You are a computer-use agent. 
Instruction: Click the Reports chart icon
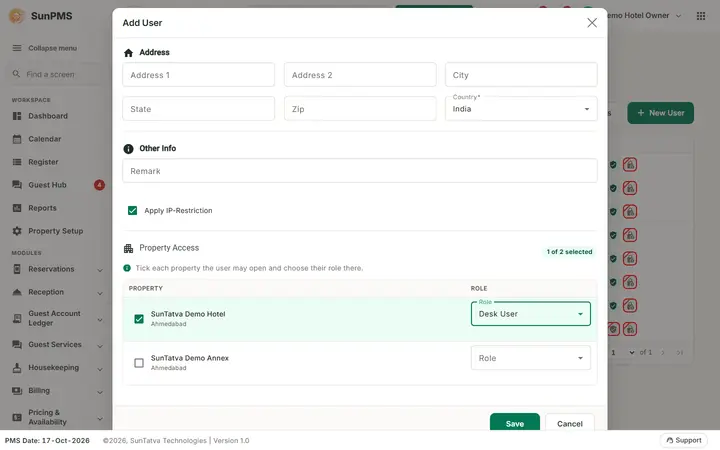tap(17, 208)
